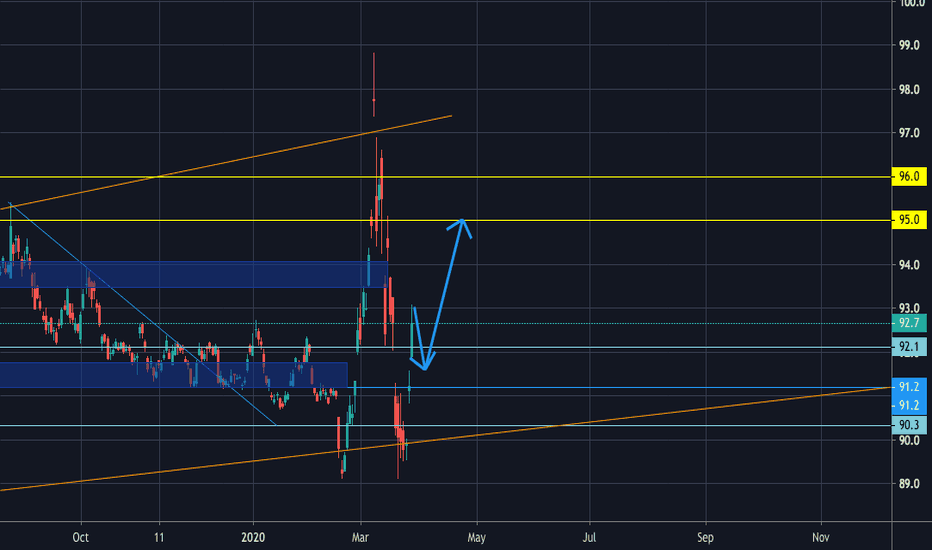Click the 90.3 price level tag
Screen dimensions: 932x550
(x=909, y=425)
